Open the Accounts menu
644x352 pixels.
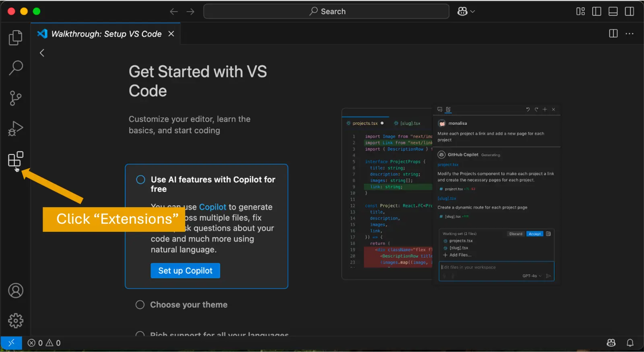coord(16,290)
